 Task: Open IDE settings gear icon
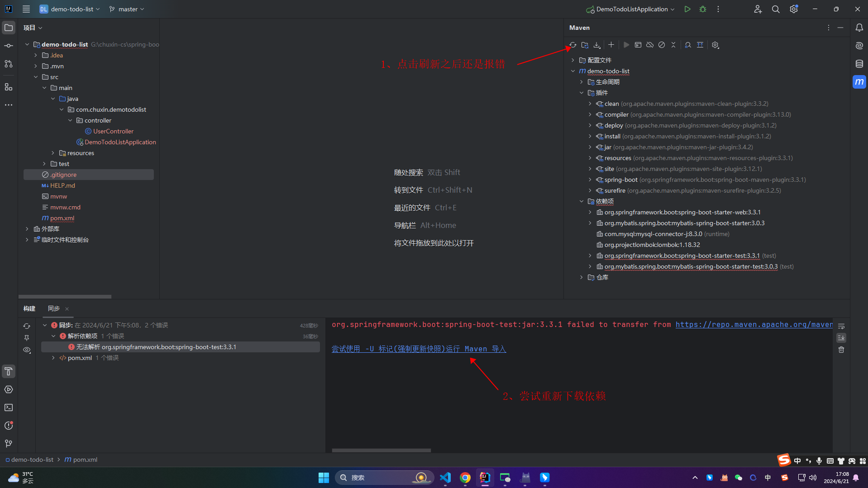pyautogui.click(x=794, y=9)
